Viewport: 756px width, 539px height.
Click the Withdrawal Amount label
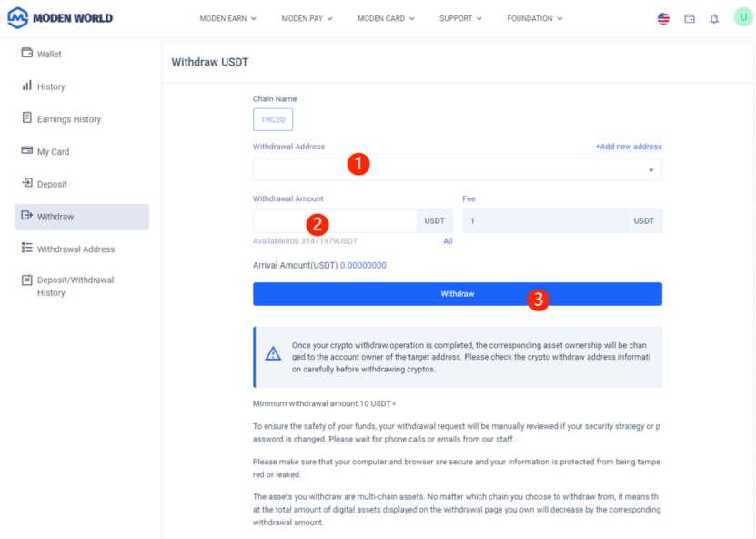(x=287, y=198)
